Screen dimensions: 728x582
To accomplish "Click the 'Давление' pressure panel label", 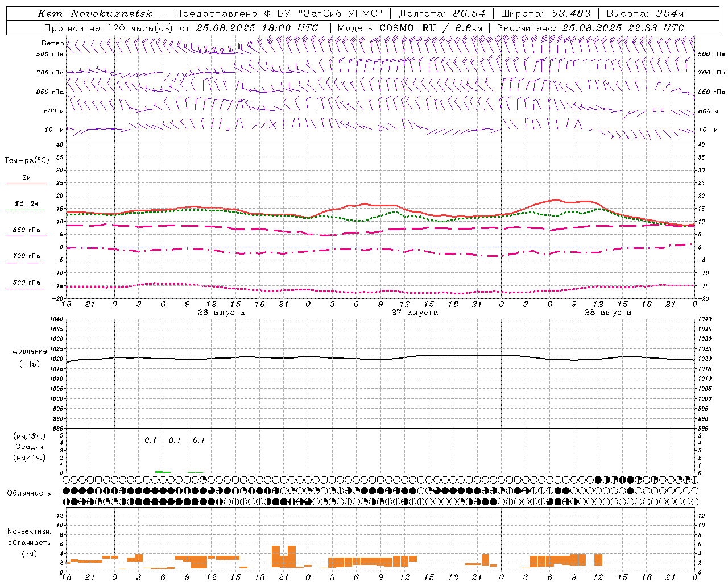I will tap(29, 351).
